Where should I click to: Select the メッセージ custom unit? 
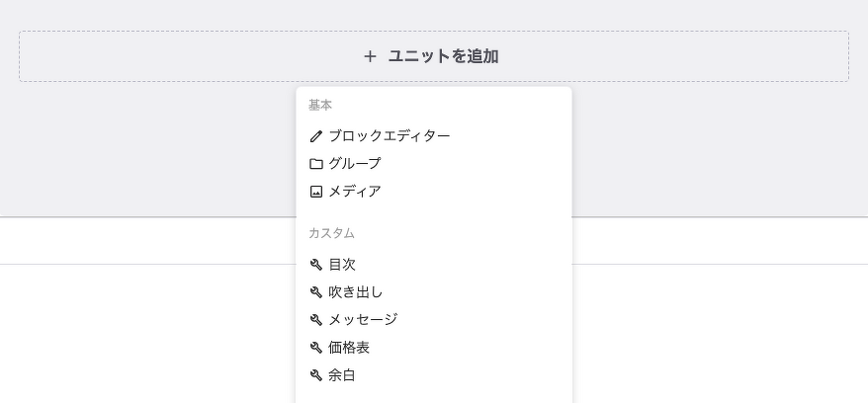click(x=434, y=320)
